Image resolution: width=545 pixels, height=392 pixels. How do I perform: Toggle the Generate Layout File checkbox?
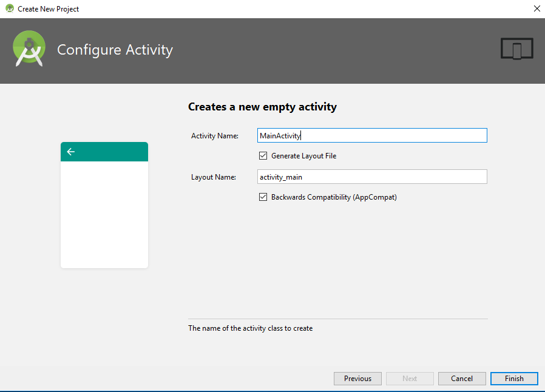click(263, 156)
